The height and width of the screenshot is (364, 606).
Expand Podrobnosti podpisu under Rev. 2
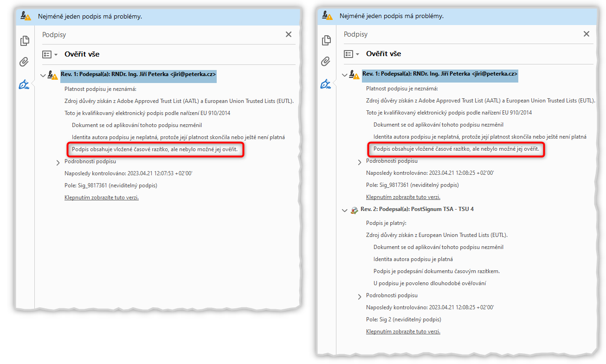coord(360,296)
